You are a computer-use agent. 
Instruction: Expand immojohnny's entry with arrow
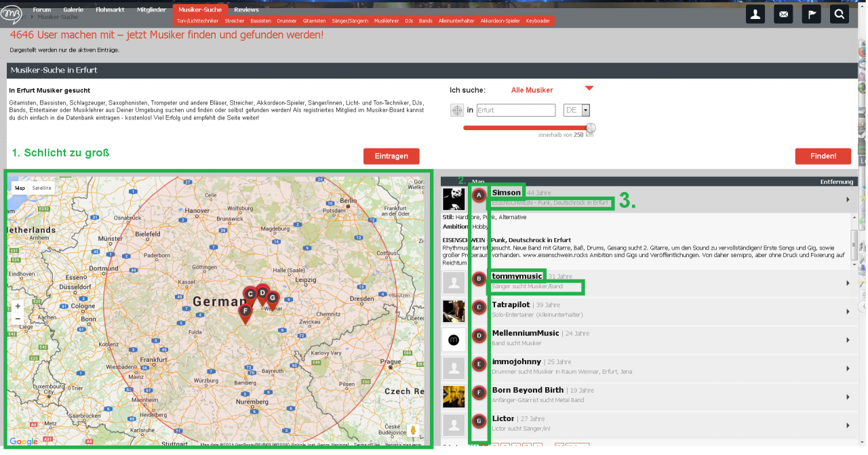848,368
